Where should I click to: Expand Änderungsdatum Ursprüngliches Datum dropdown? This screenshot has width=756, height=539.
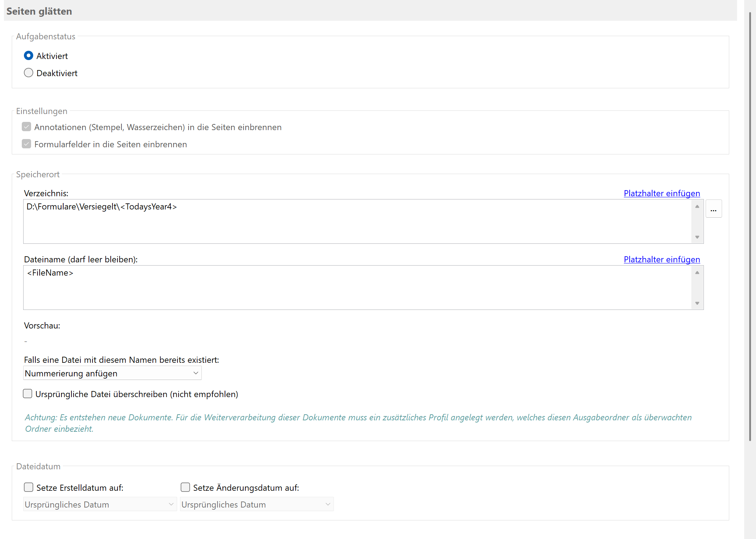coord(256,504)
